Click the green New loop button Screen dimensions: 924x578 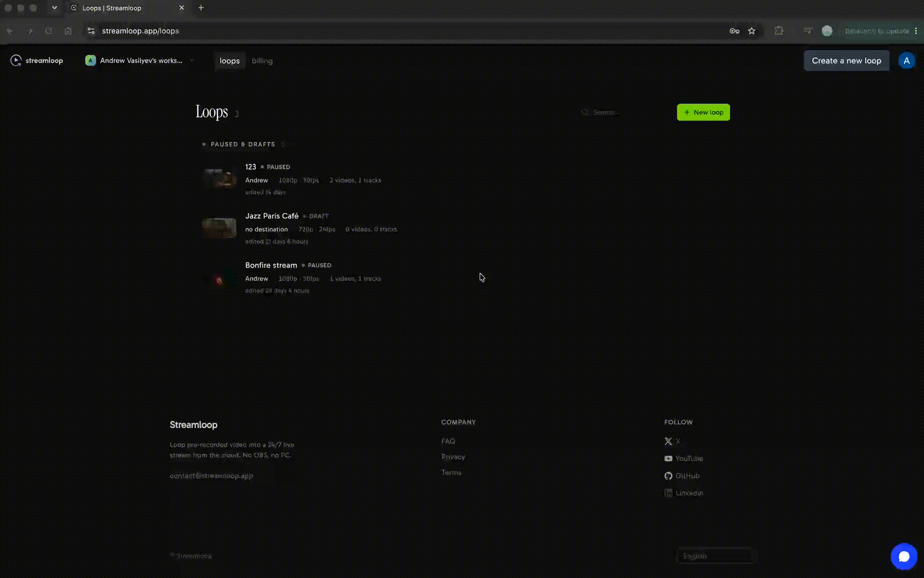click(703, 112)
